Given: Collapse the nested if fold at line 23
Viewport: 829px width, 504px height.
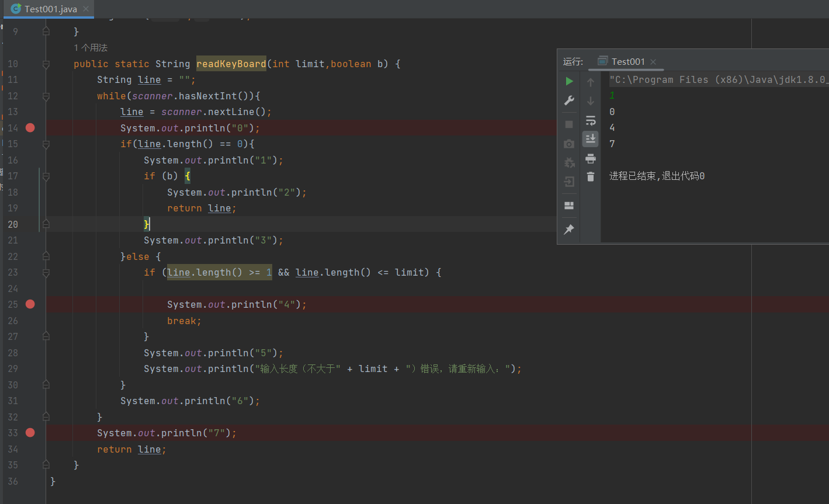Looking at the screenshot, I should click(46, 272).
